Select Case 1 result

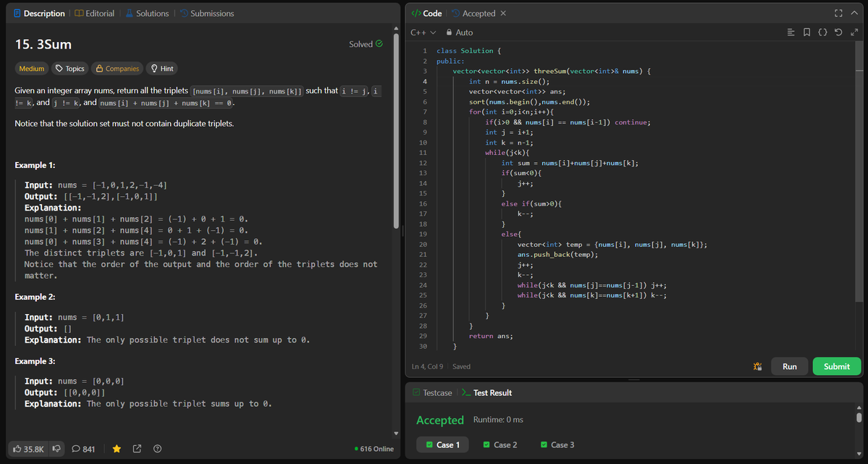click(x=442, y=444)
